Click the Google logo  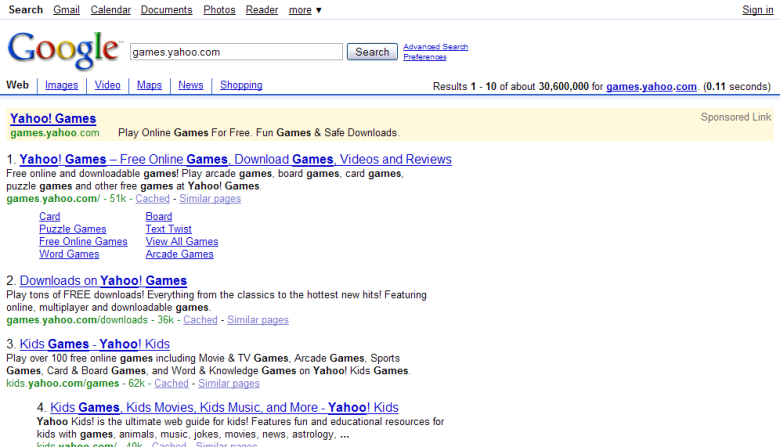[64, 50]
